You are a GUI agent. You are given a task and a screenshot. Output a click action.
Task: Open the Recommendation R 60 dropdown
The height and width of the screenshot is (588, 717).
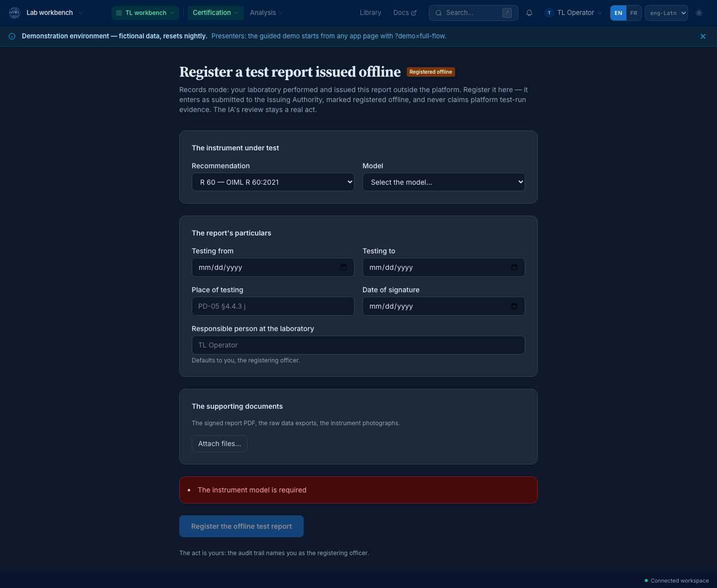tap(273, 182)
